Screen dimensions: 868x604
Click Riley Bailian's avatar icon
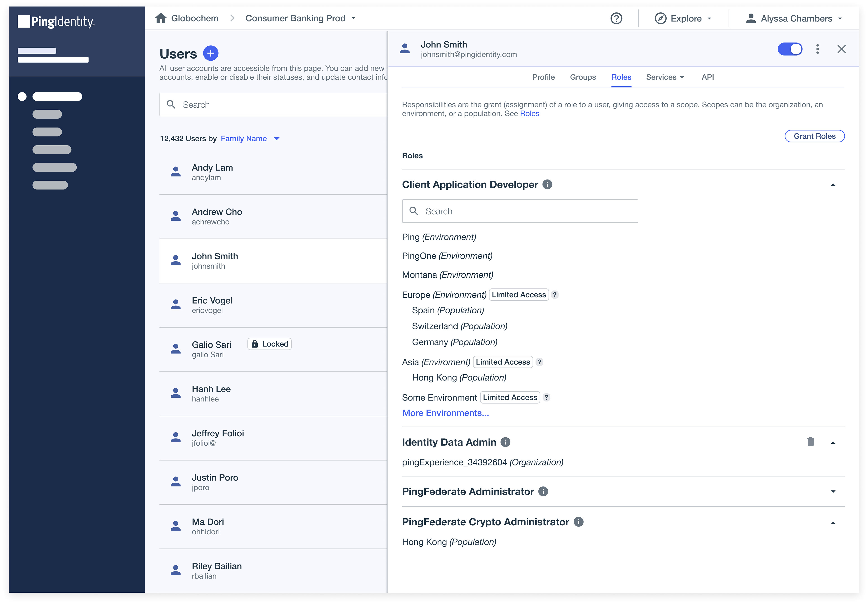(x=175, y=570)
